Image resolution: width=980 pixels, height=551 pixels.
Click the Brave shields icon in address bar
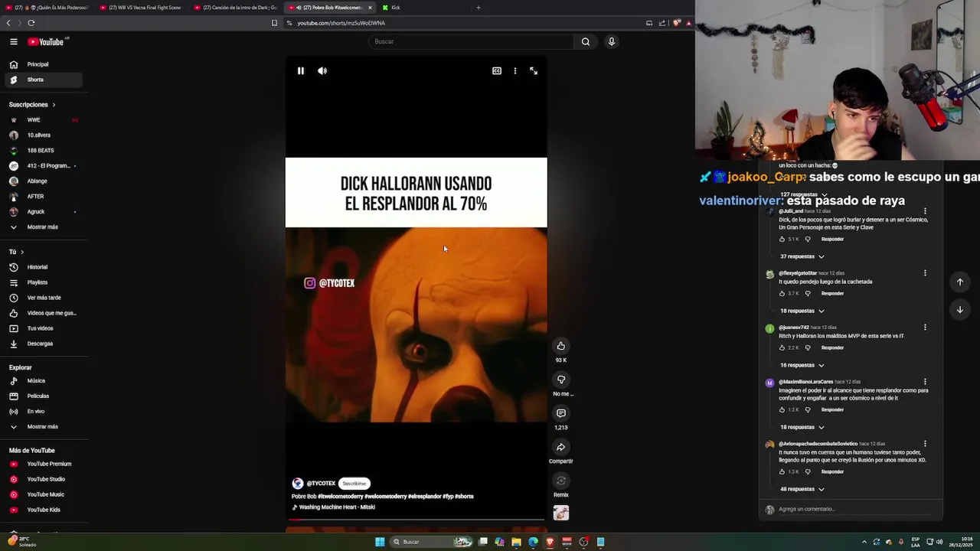coord(676,23)
